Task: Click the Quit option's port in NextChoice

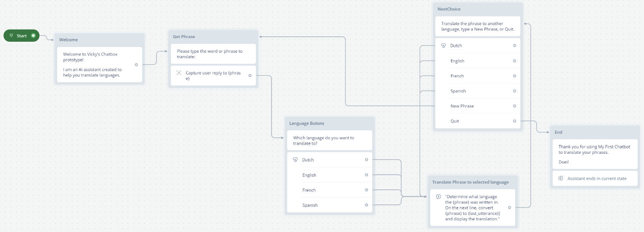Action: point(515,121)
